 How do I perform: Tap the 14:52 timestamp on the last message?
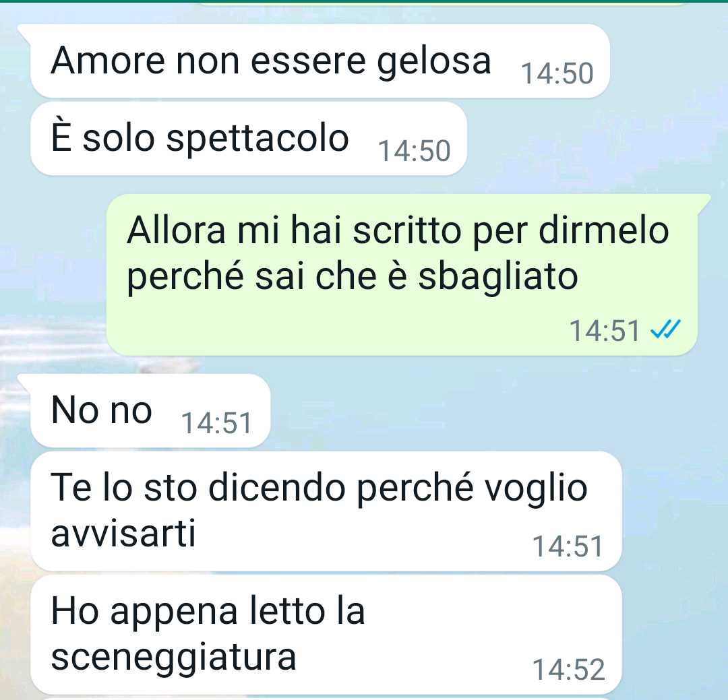click(x=568, y=670)
